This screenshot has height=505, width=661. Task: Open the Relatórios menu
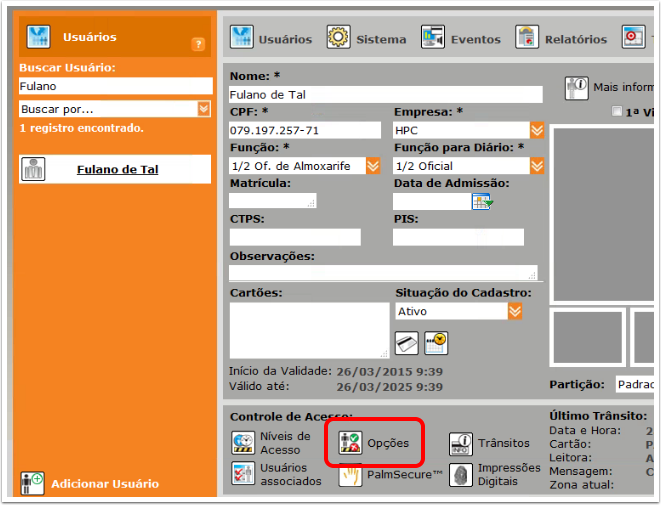click(x=561, y=38)
